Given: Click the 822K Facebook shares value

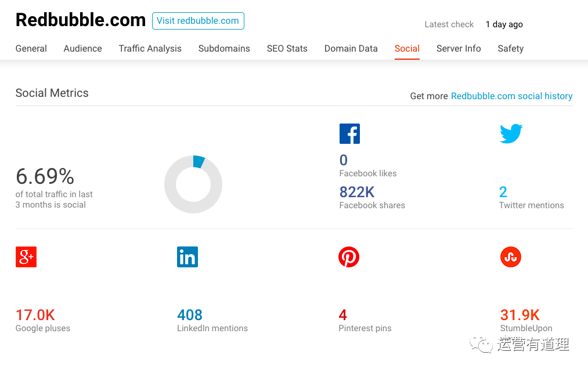Looking at the screenshot, I should point(357,192).
